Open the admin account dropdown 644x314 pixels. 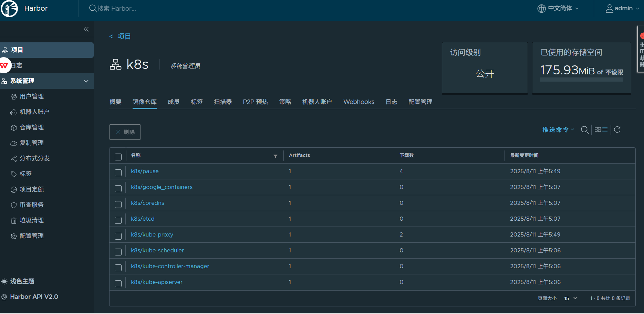click(622, 8)
